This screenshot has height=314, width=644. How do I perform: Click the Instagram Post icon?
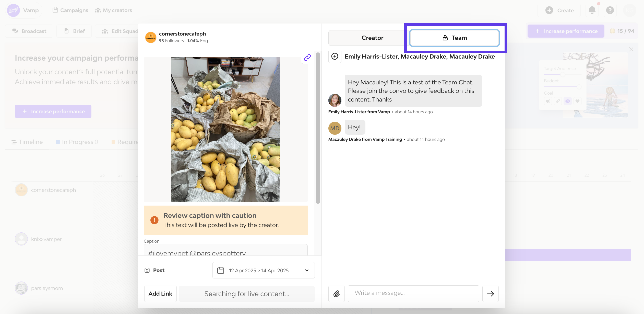[147, 270]
